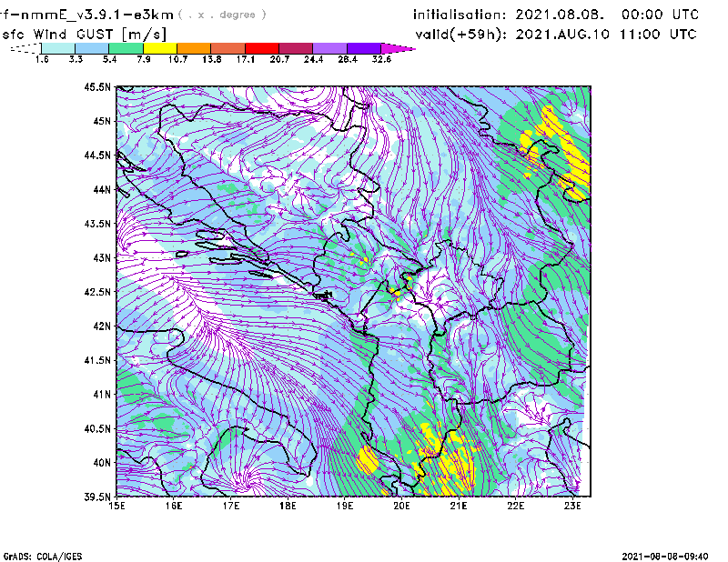The height and width of the screenshot is (562, 728).
Task: Click the '40N' latitude label
Action: pyautogui.click(x=102, y=463)
